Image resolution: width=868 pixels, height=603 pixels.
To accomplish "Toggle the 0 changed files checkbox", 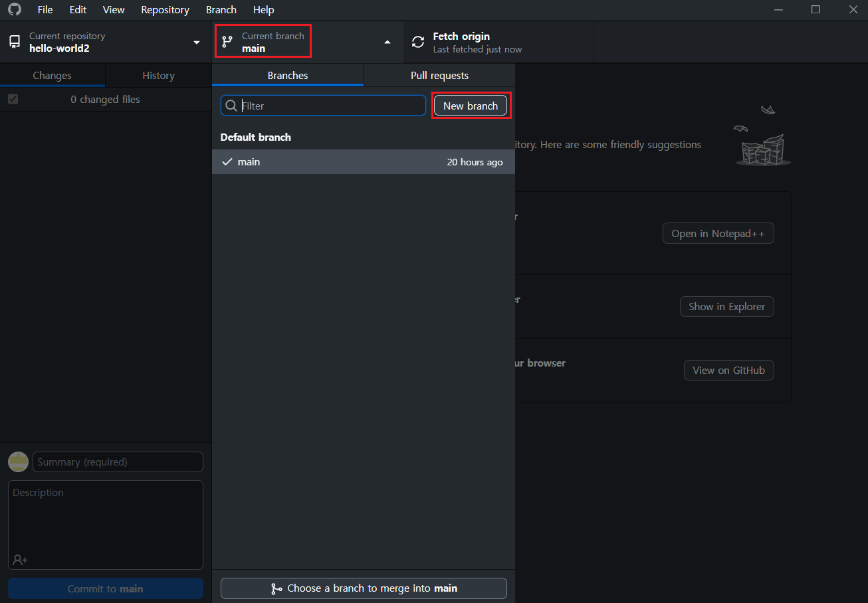I will [13, 99].
